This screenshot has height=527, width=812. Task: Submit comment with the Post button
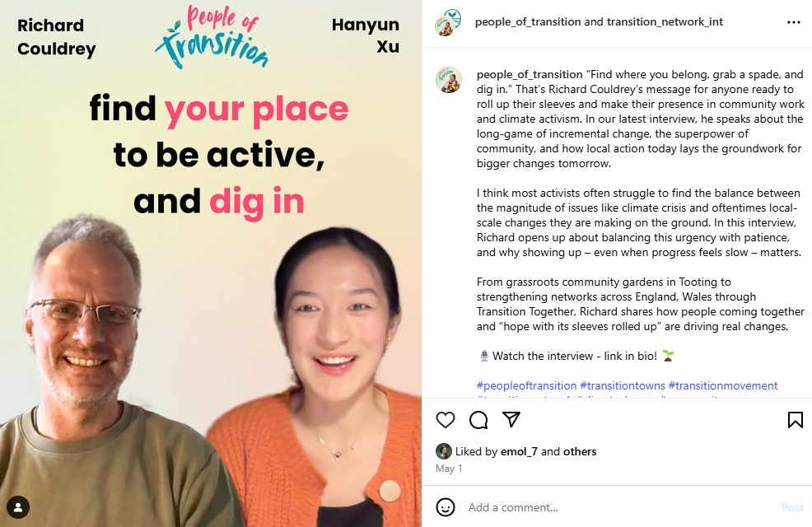[792, 507]
